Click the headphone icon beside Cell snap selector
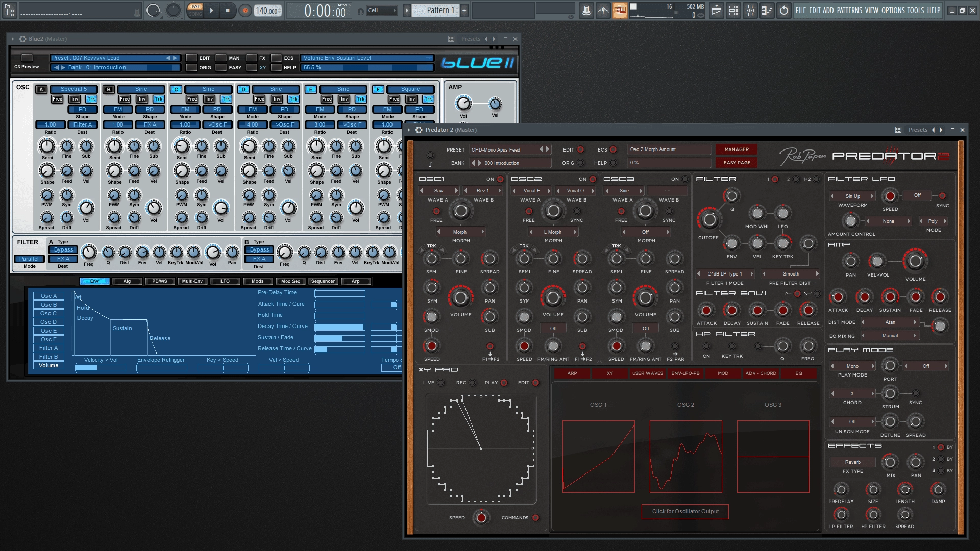980x551 pixels. click(x=361, y=11)
